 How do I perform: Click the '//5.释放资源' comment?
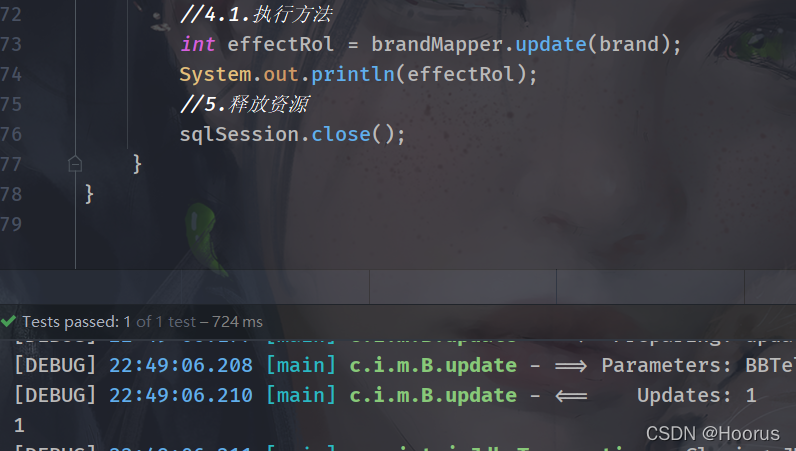244,104
